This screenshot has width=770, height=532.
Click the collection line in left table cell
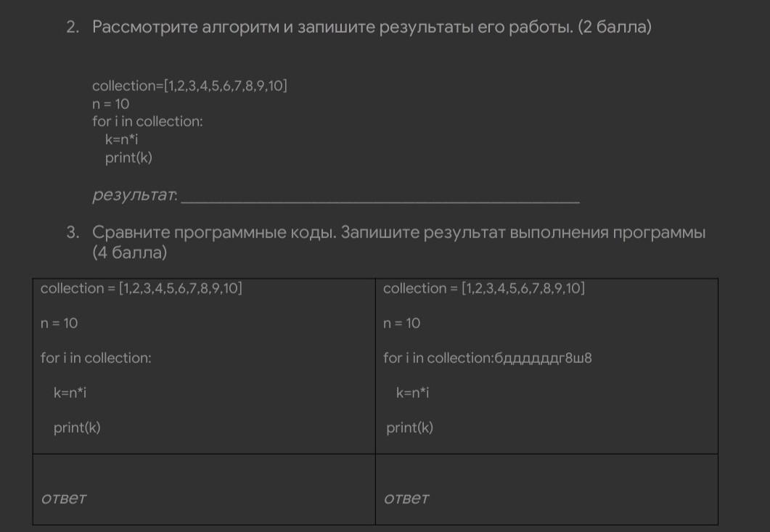[141, 289]
